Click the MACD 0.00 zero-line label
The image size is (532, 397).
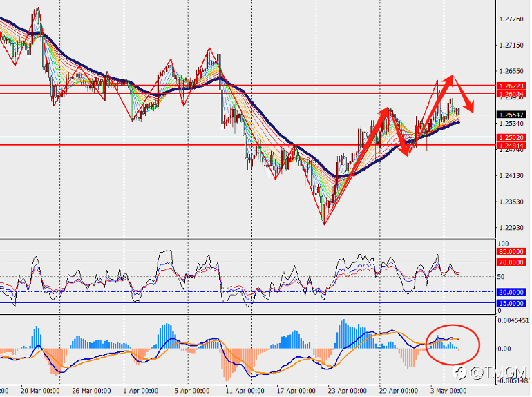[x=504, y=349]
